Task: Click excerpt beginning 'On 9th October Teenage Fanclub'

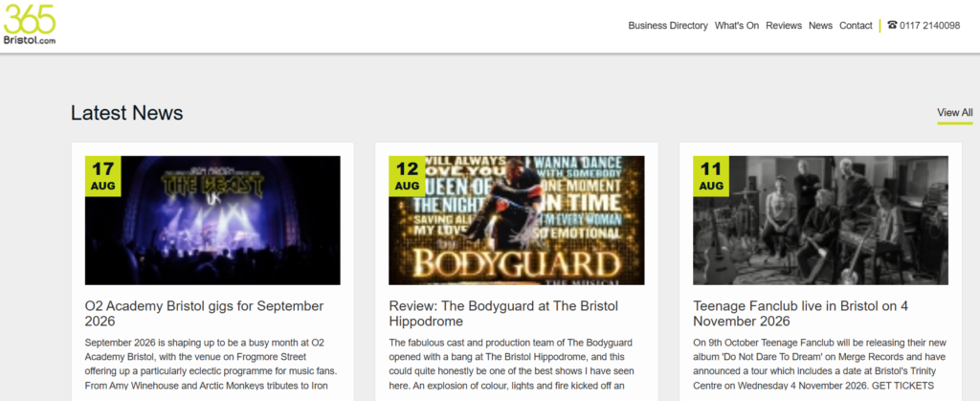Action: (x=819, y=364)
